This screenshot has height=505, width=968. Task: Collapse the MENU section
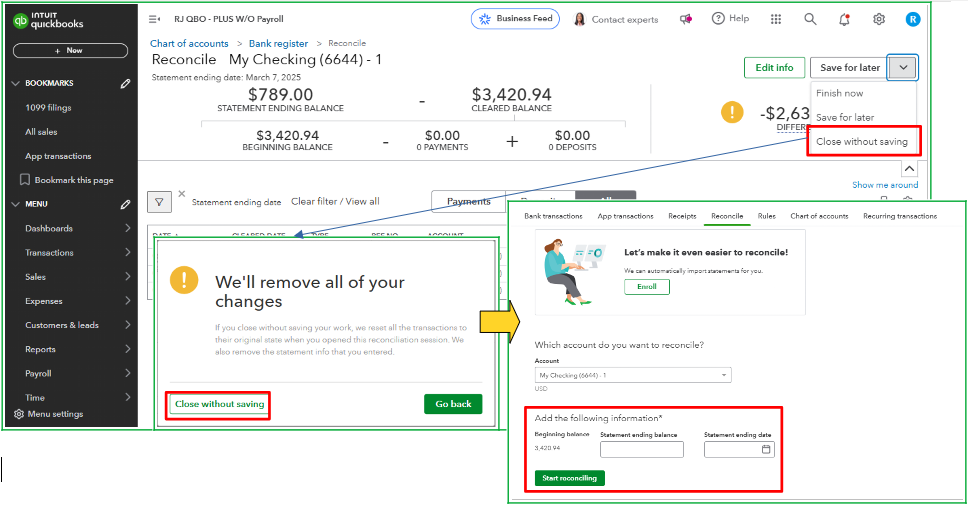(16, 204)
